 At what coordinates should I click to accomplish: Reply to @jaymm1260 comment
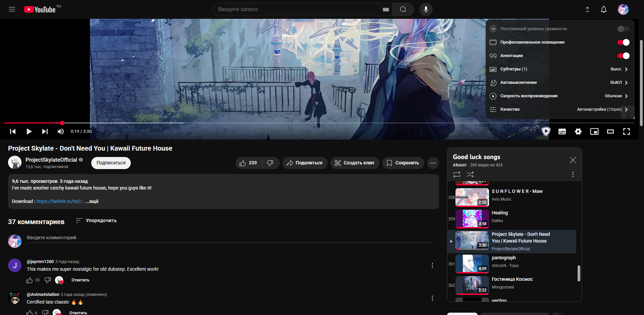click(x=80, y=280)
